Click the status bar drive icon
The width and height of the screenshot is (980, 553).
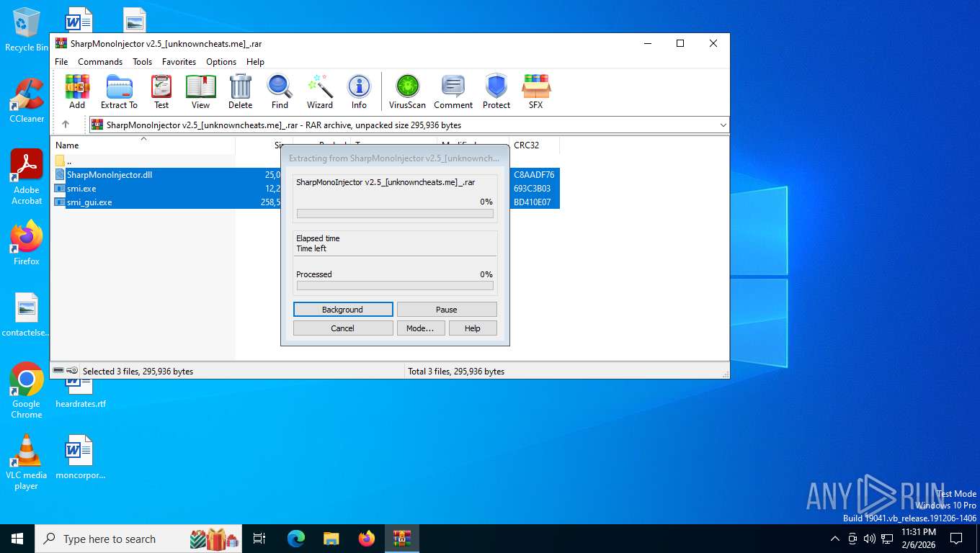[58, 371]
